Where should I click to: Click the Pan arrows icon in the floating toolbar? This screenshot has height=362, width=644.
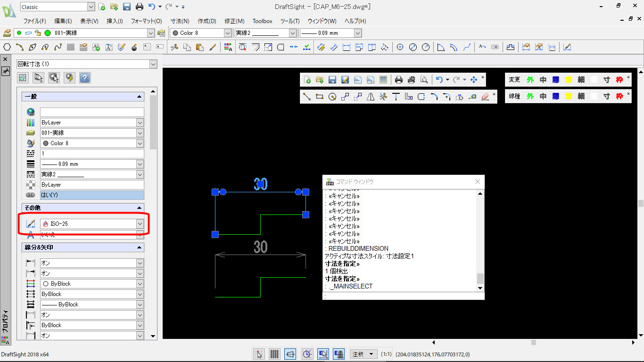474,80
